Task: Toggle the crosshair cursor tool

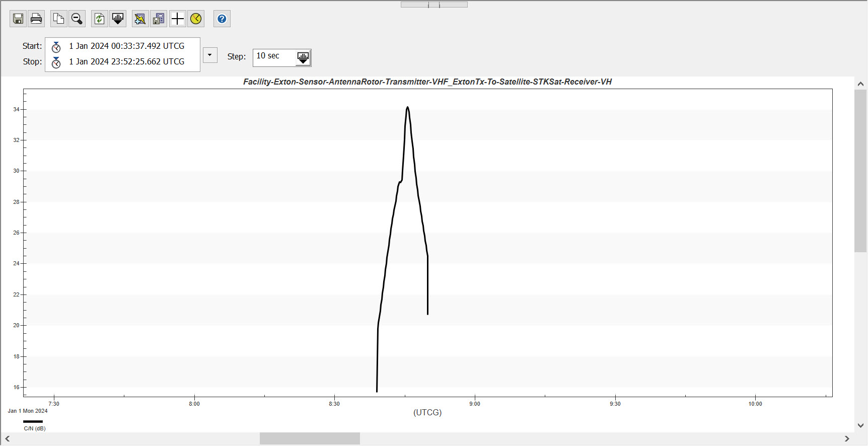Action: pyautogui.click(x=177, y=19)
